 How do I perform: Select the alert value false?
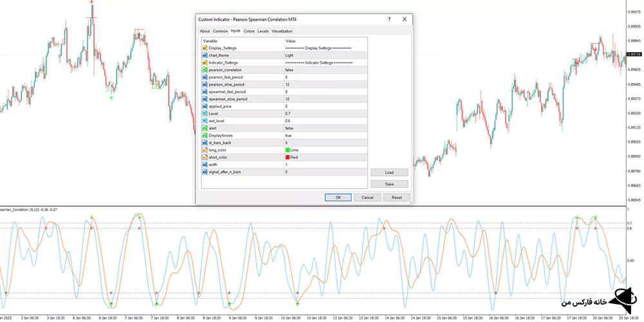pyautogui.click(x=289, y=128)
